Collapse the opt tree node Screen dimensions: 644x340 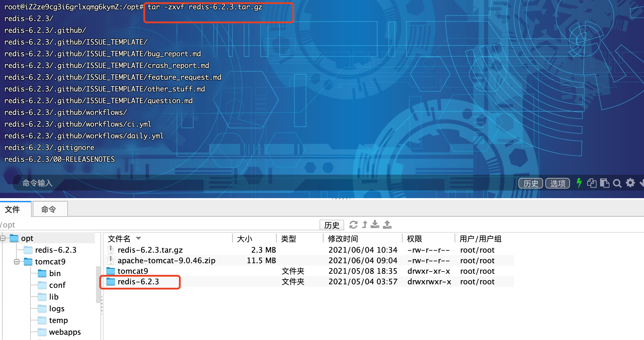click(x=3, y=238)
